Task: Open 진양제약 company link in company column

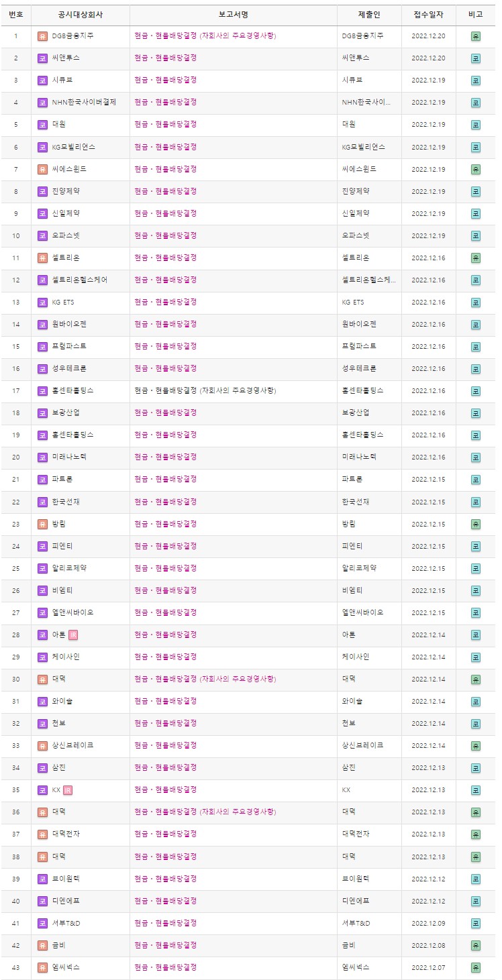Action: pos(66,191)
